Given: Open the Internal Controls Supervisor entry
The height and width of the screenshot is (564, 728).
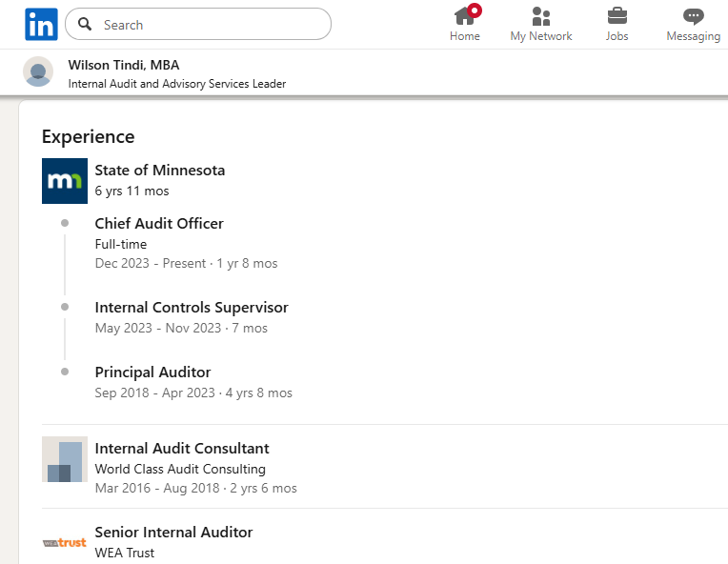Looking at the screenshot, I should pyautogui.click(x=192, y=308).
